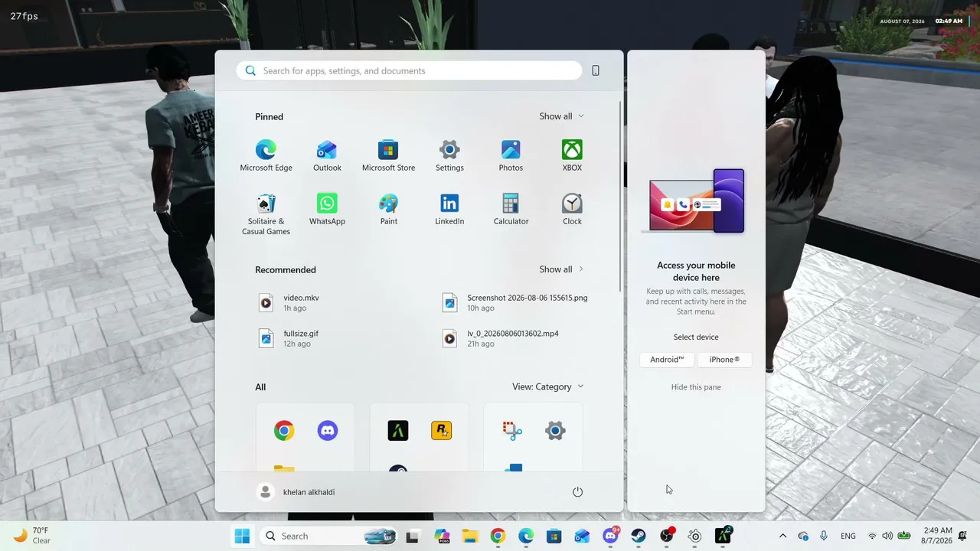Open Task View on the taskbar

(x=413, y=536)
